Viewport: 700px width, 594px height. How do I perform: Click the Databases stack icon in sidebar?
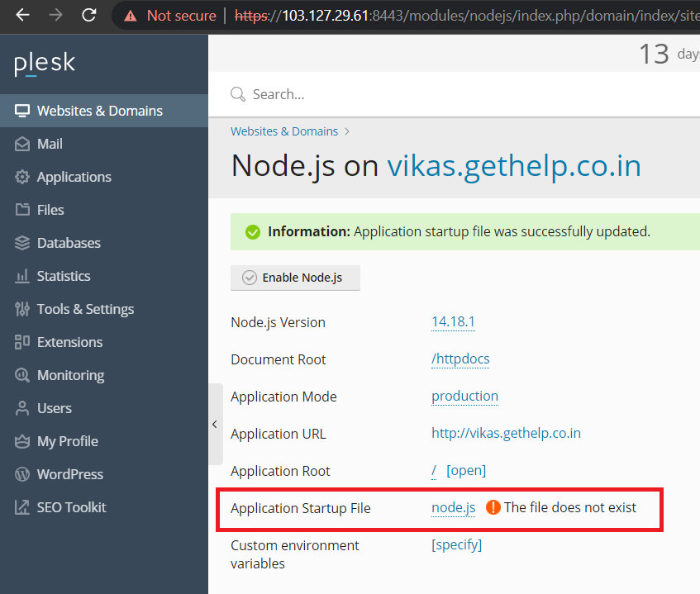click(22, 243)
